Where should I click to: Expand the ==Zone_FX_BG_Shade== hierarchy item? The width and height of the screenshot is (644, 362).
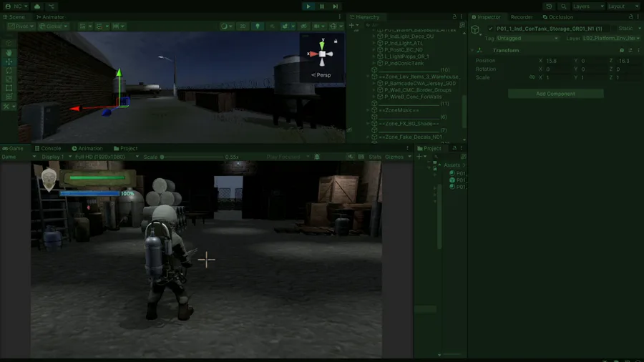tap(368, 124)
